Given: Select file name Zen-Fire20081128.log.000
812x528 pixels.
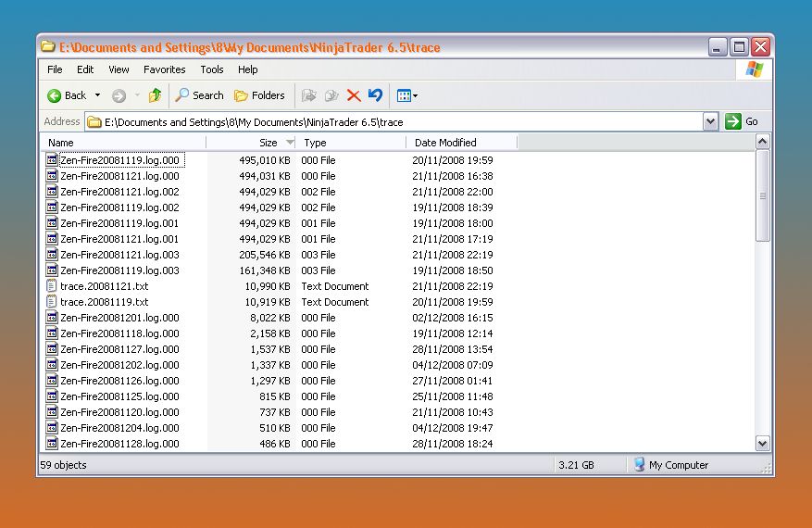Looking at the screenshot, I should (x=119, y=444).
